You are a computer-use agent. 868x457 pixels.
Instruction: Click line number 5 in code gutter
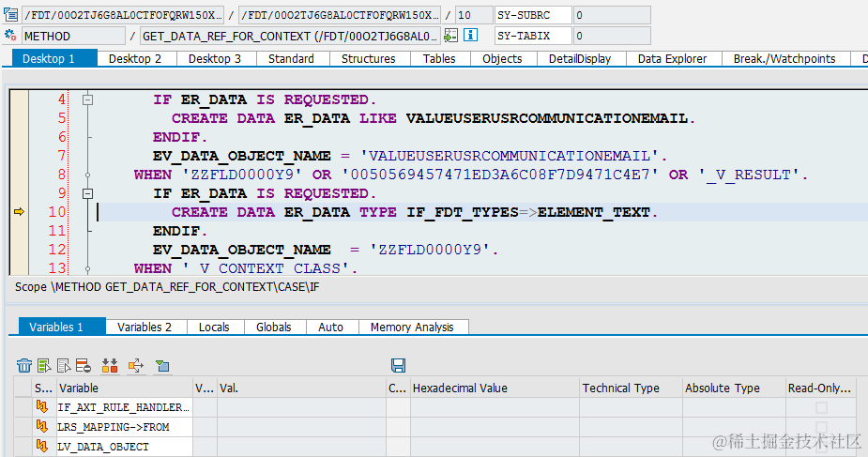coord(61,118)
